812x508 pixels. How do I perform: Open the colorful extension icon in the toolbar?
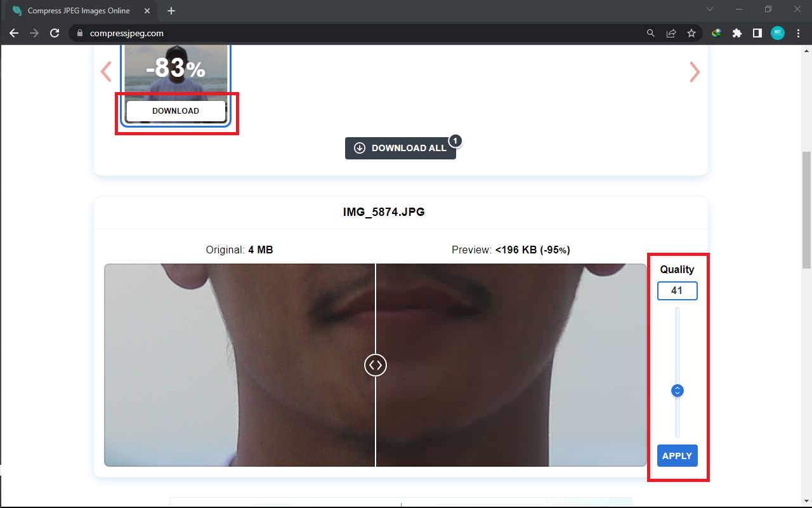click(717, 33)
